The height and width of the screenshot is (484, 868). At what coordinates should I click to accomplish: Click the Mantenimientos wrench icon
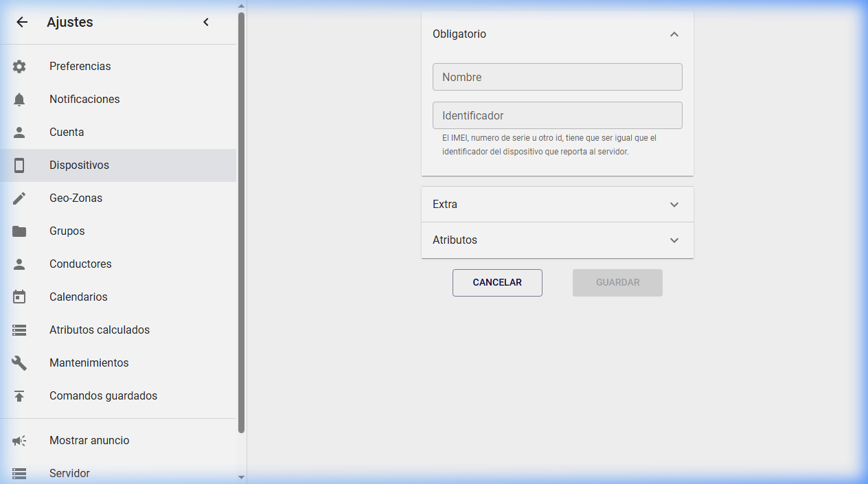(19, 363)
